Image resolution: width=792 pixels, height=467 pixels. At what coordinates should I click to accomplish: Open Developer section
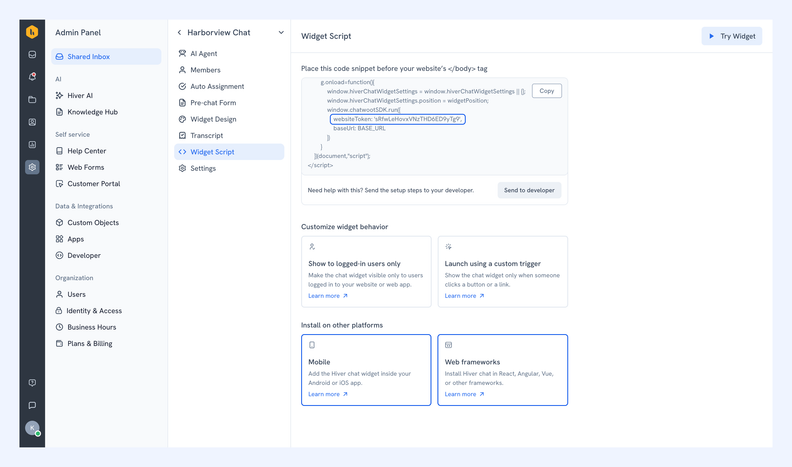[x=78, y=255]
